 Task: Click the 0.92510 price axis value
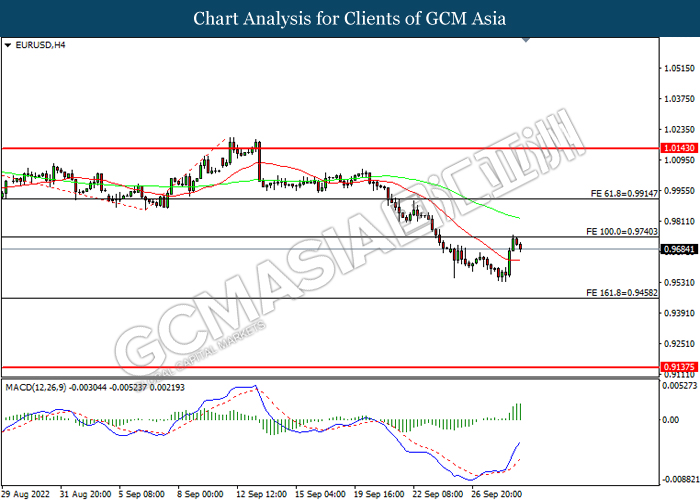pyautogui.click(x=679, y=344)
